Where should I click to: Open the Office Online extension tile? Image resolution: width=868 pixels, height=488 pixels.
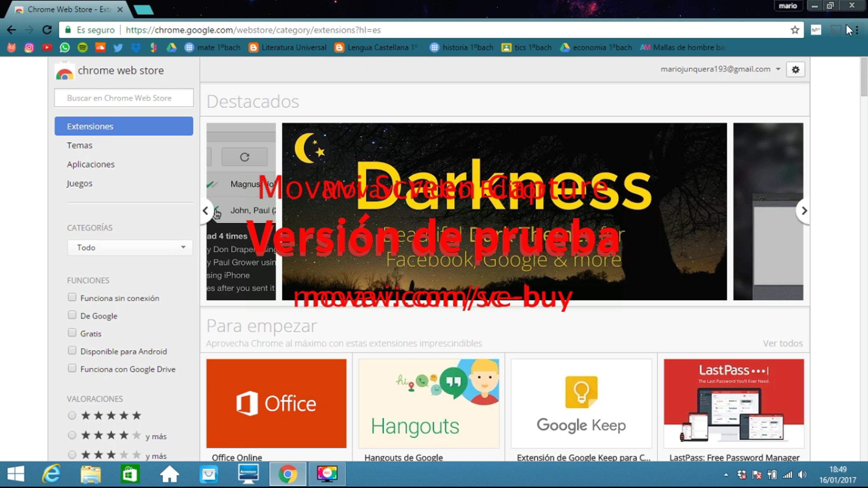coord(276,403)
